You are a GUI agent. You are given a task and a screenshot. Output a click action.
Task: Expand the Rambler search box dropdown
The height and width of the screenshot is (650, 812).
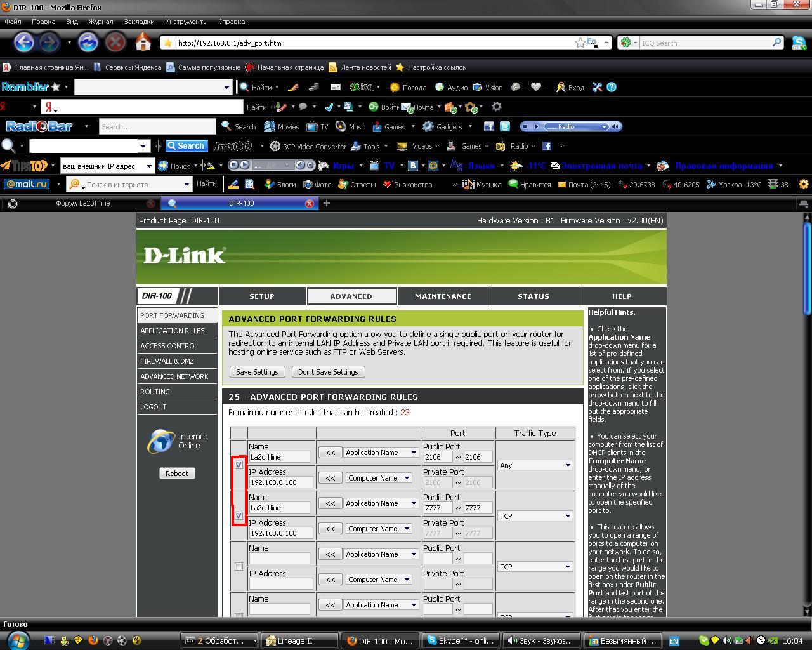pos(226,87)
